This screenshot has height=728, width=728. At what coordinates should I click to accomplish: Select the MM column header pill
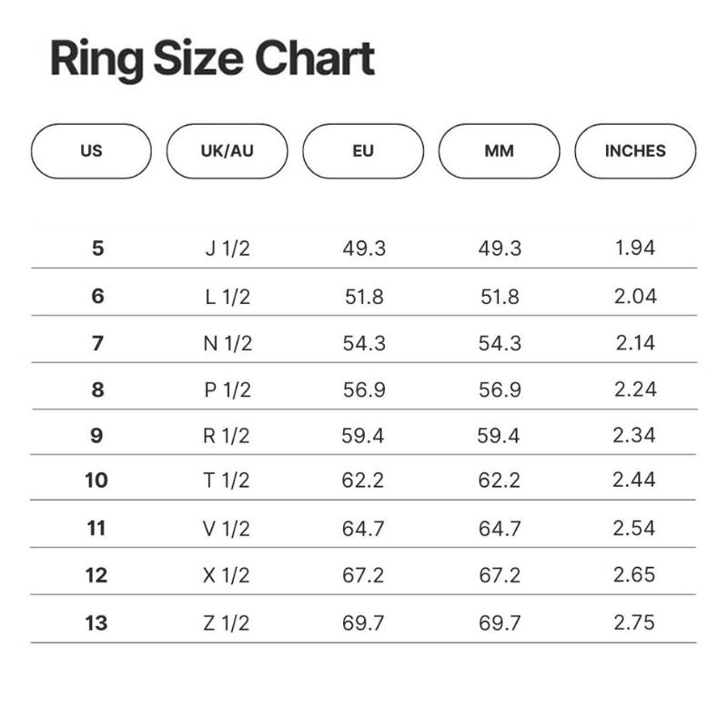click(499, 151)
